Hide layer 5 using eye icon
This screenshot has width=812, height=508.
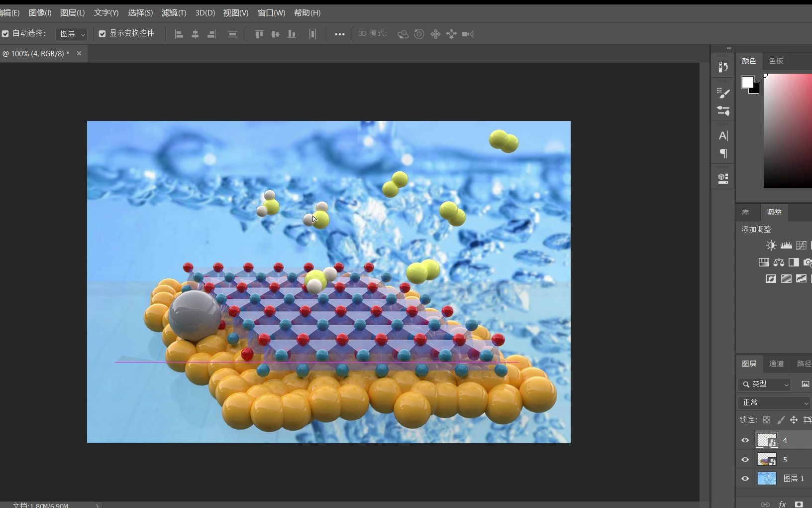click(745, 460)
